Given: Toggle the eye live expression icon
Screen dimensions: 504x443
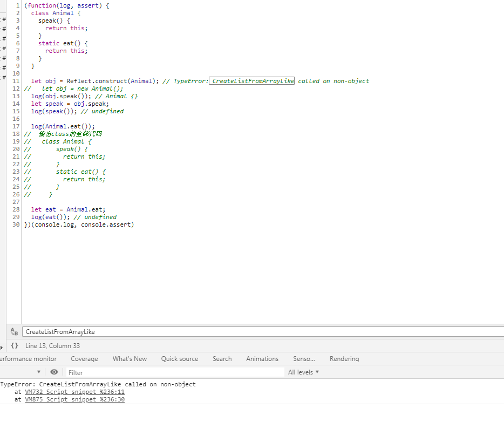Looking at the screenshot, I should (x=54, y=372).
